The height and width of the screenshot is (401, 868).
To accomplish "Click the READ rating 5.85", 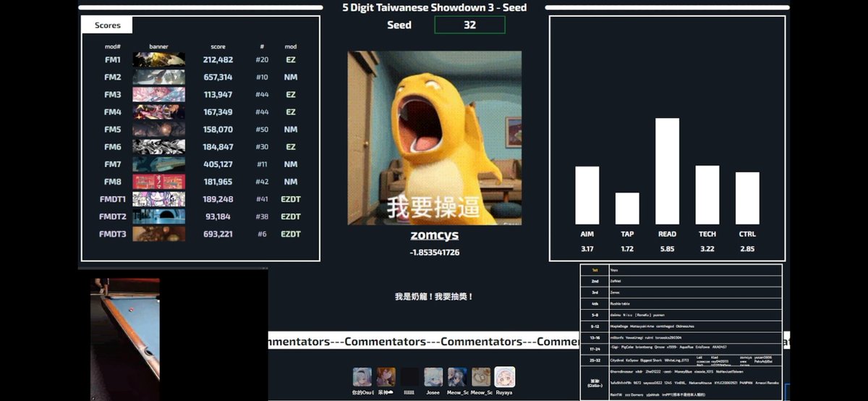I will tap(667, 249).
